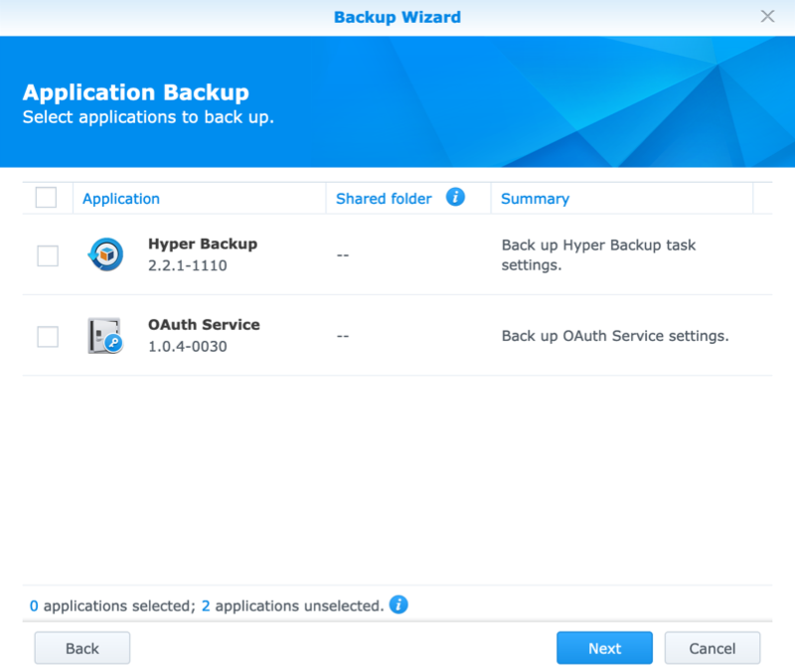Image resolution: width=795 pixels, height=672 pixels.
Task: Open the Shared folder info tooltip icon
Action: tap(455, 197)
